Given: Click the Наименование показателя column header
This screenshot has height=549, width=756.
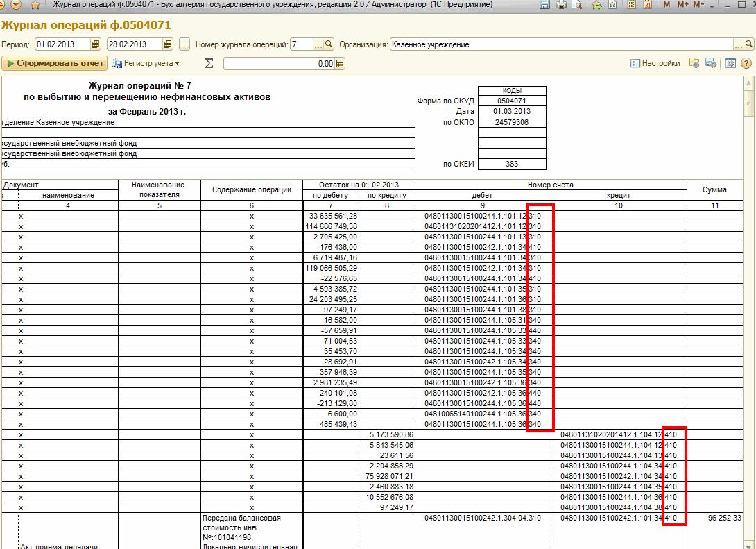Looking at the screenshot, I should pyautogui.click(x=160, y=190).
